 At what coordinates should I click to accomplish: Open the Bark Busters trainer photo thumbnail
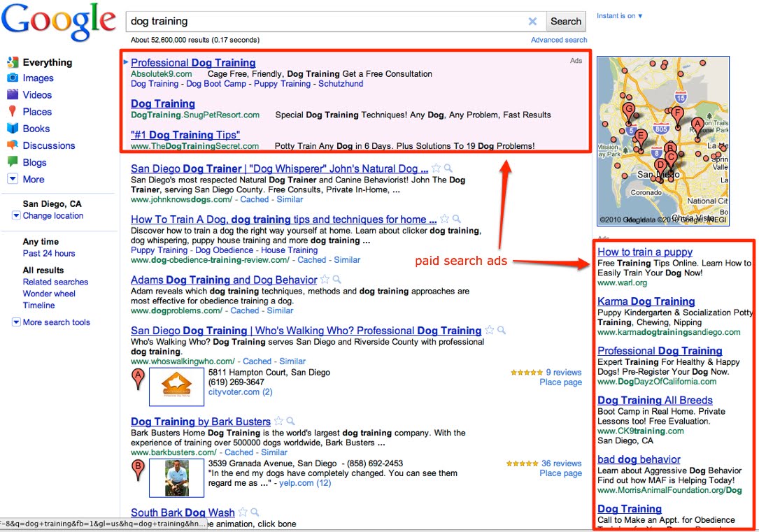coord(177,478)
